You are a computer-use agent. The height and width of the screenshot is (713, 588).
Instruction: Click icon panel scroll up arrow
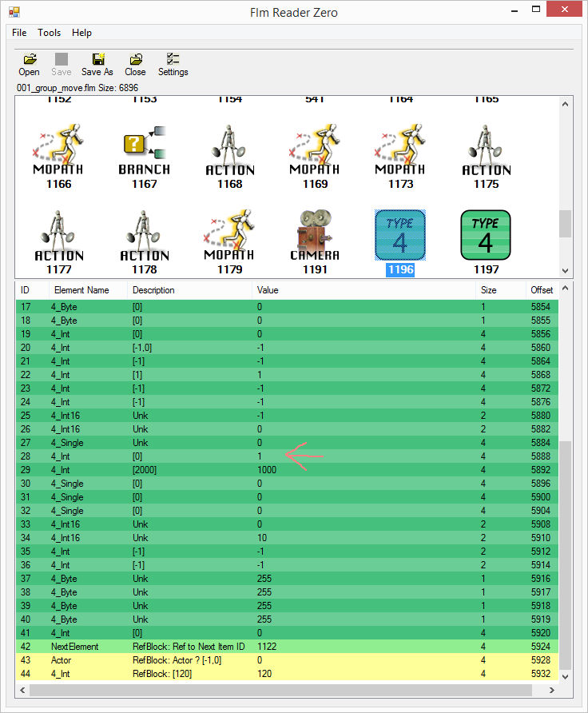click(566, 104)
